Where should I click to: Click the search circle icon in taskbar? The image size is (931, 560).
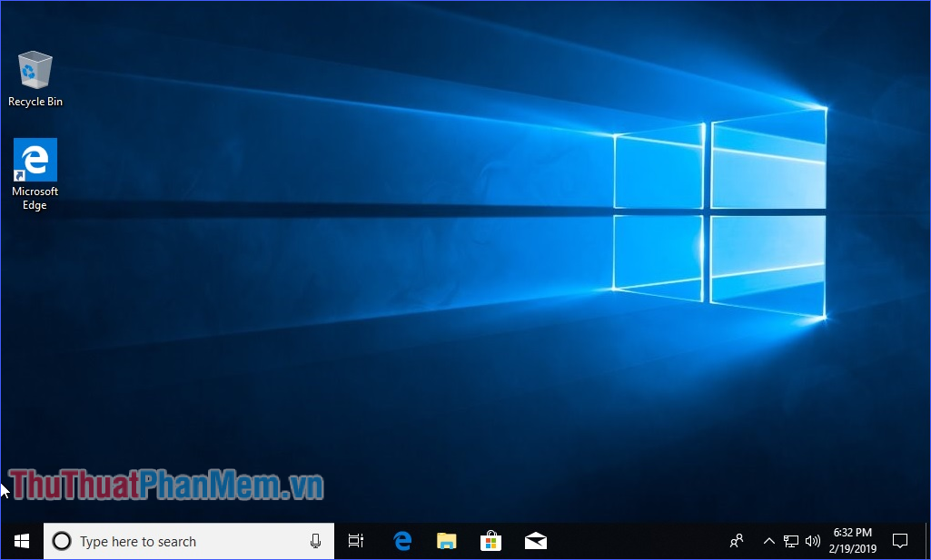[61, 540]
